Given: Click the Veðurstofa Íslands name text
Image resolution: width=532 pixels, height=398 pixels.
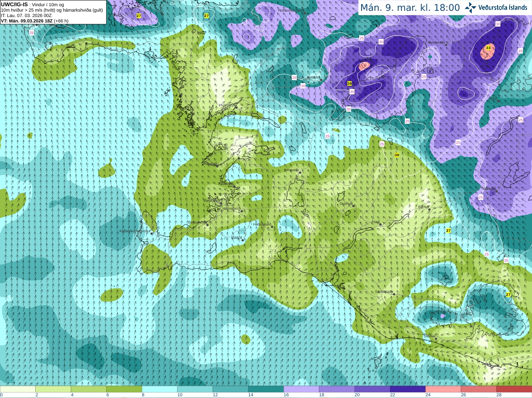Looking at the screenshot, I should click(503, 7).
